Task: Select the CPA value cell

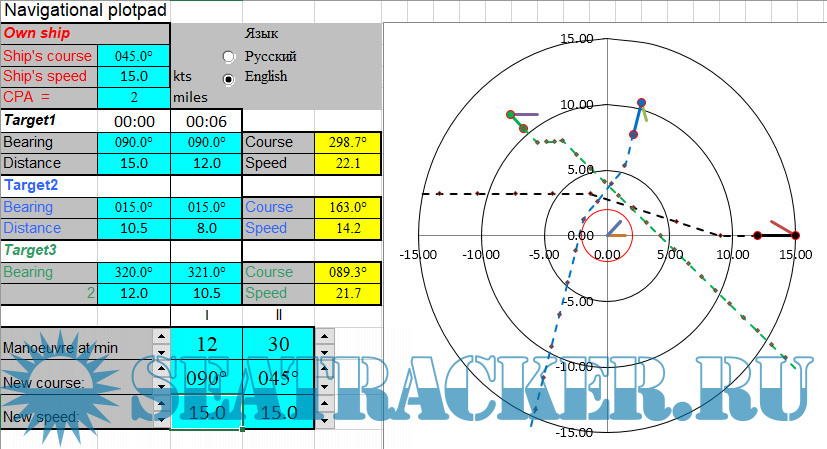Action: click(134, 97)
